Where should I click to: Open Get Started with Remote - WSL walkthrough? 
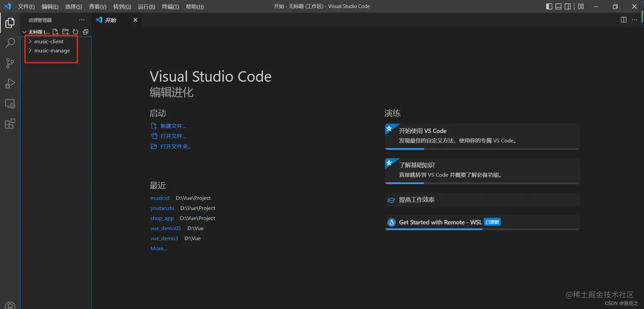click(x=482, y=222)
